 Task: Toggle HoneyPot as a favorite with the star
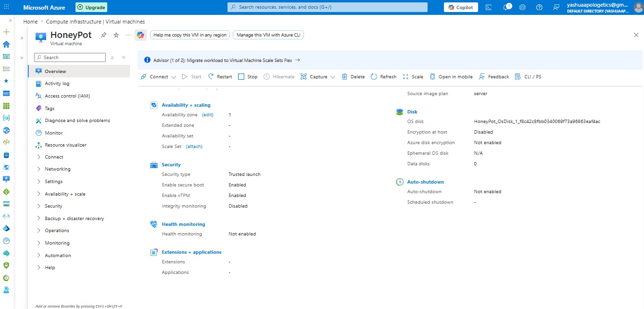(116, 35)
